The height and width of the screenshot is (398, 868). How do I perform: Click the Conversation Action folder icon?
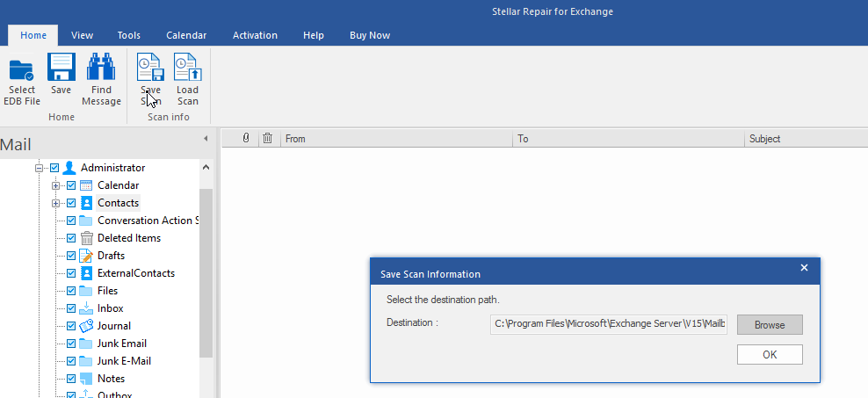click(86, 221)
